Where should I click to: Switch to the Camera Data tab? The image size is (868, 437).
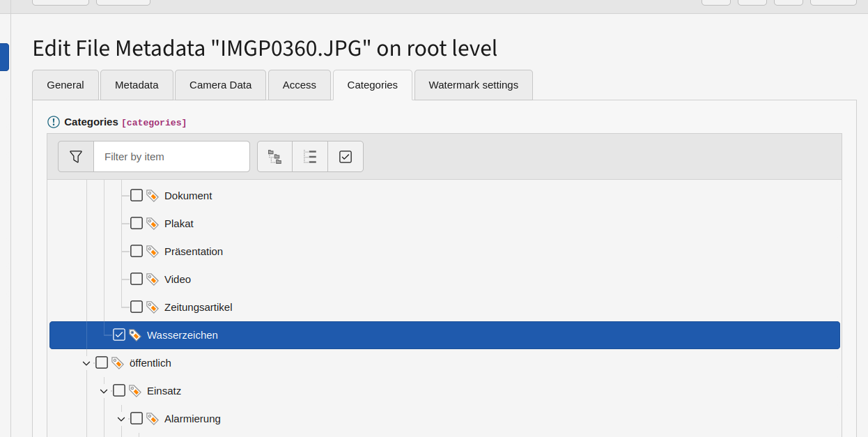(x=220, y=85)
